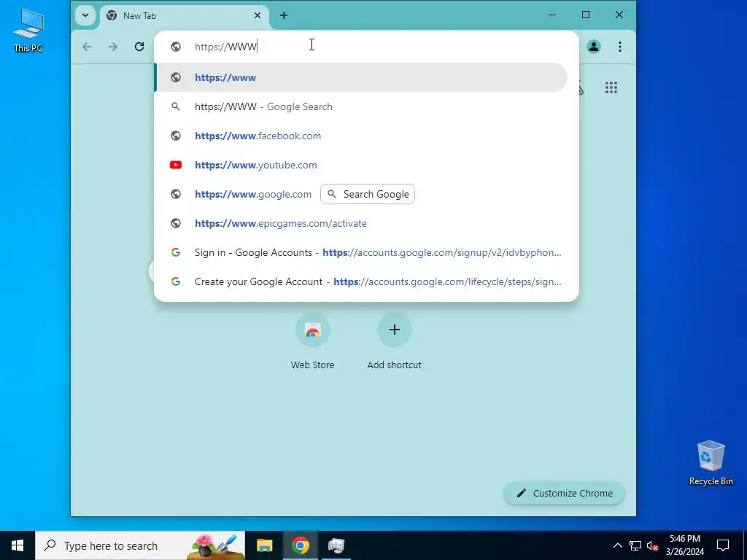
Task: Show hidden tray icons chevron
Action: [617, 545]
